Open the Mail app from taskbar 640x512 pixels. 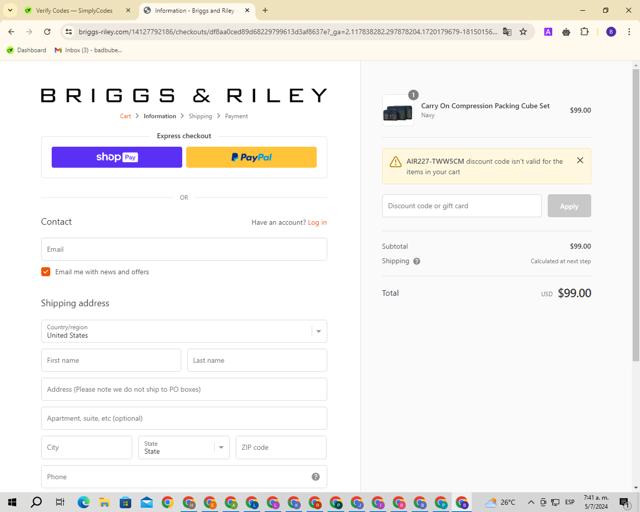point(147,502)
